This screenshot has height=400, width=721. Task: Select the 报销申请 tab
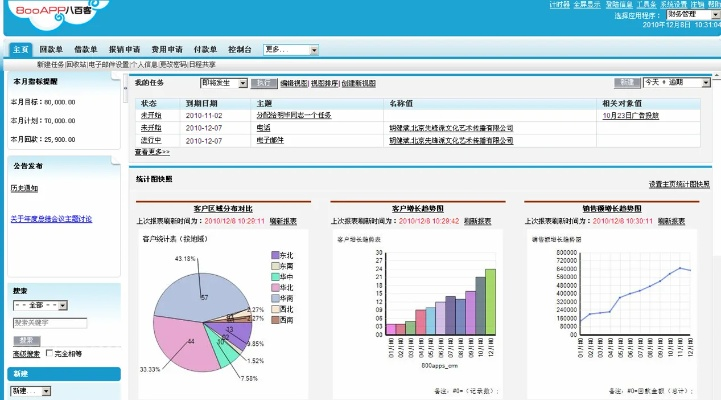pyautogui.click(x=124, y=49)
